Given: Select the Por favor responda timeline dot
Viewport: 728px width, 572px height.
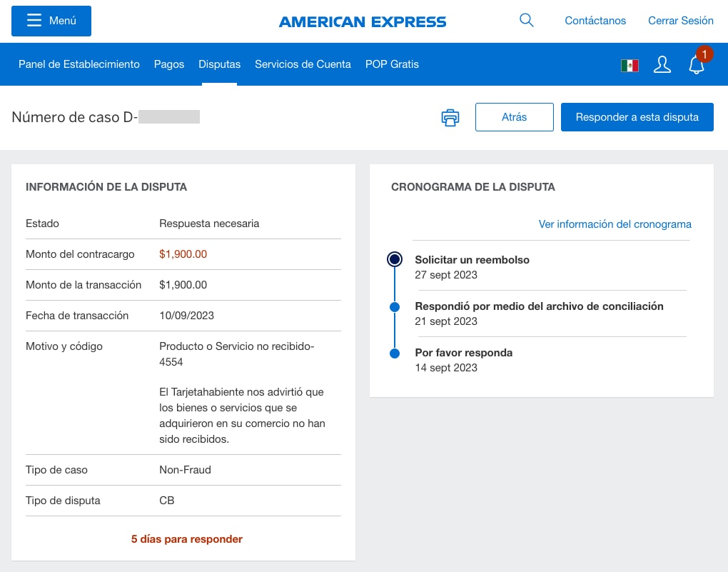Looking at the screenshot, I should pos(395,353).
